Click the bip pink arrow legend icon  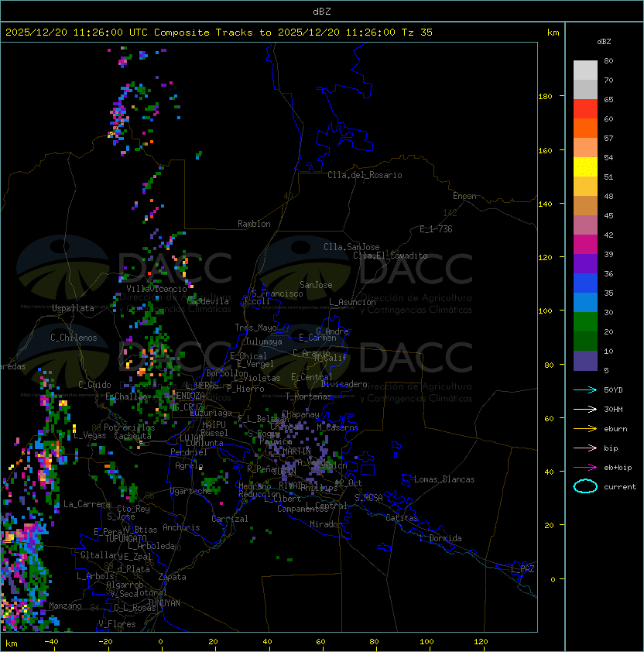pos(585,448)
